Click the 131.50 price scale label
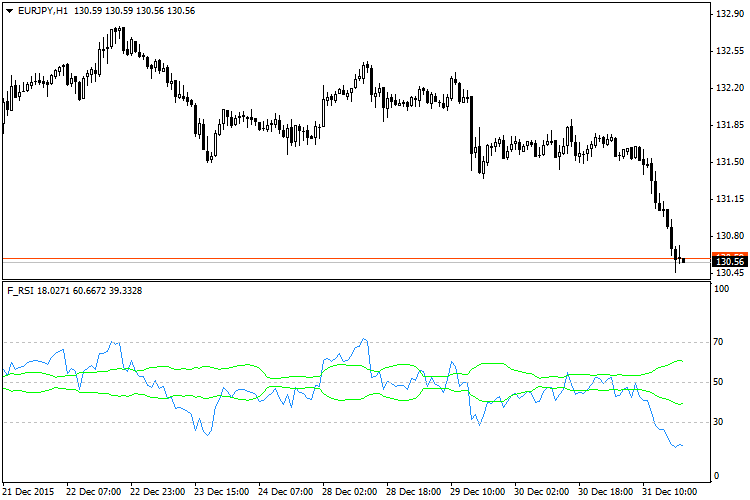 tap(727, 162)
